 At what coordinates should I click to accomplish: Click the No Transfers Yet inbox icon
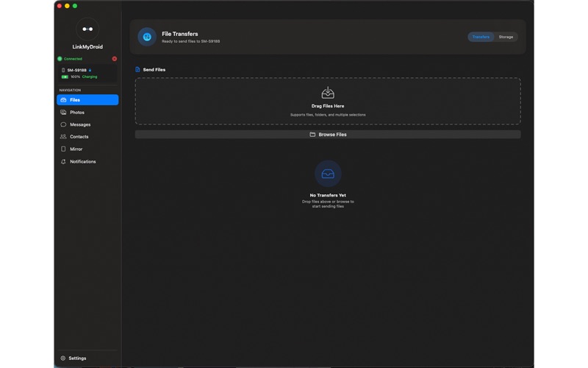(x=328, y=174)
